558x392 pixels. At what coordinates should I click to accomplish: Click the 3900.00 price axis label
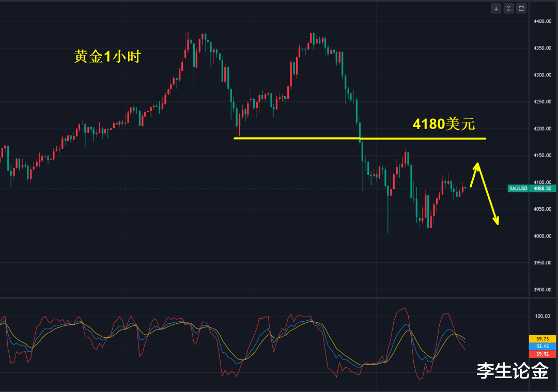[542, 290]
